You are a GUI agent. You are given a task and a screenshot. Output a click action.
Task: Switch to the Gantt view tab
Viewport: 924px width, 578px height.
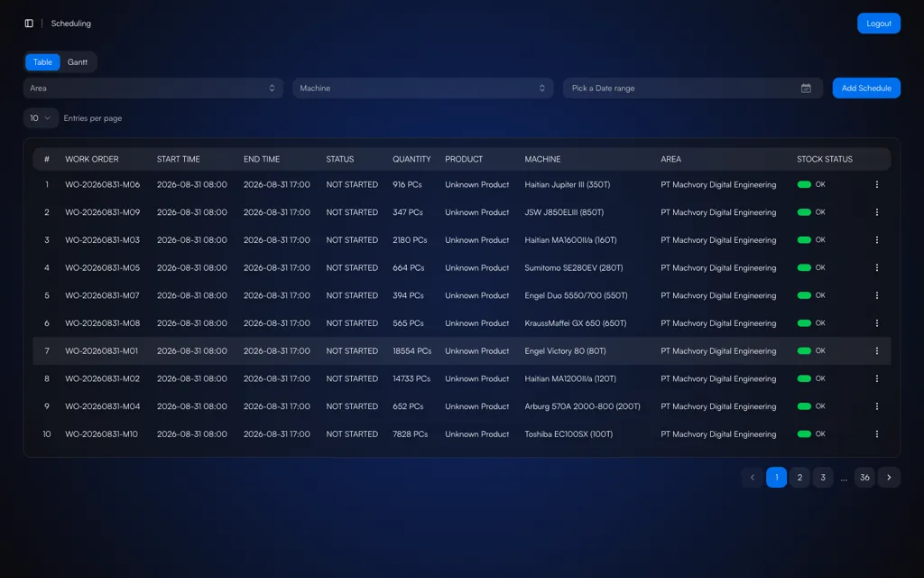coord(78,62)
